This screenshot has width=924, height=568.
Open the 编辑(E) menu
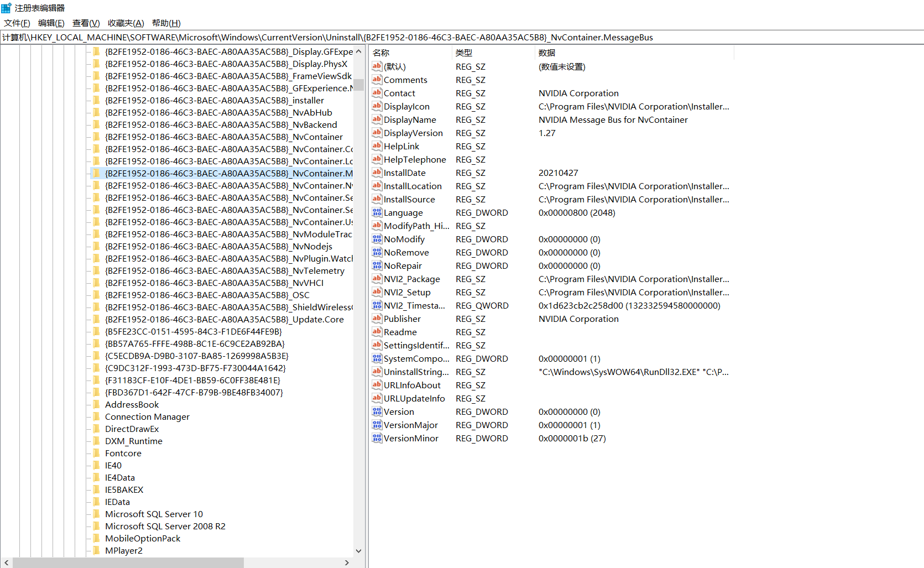[x=51, y=23]
